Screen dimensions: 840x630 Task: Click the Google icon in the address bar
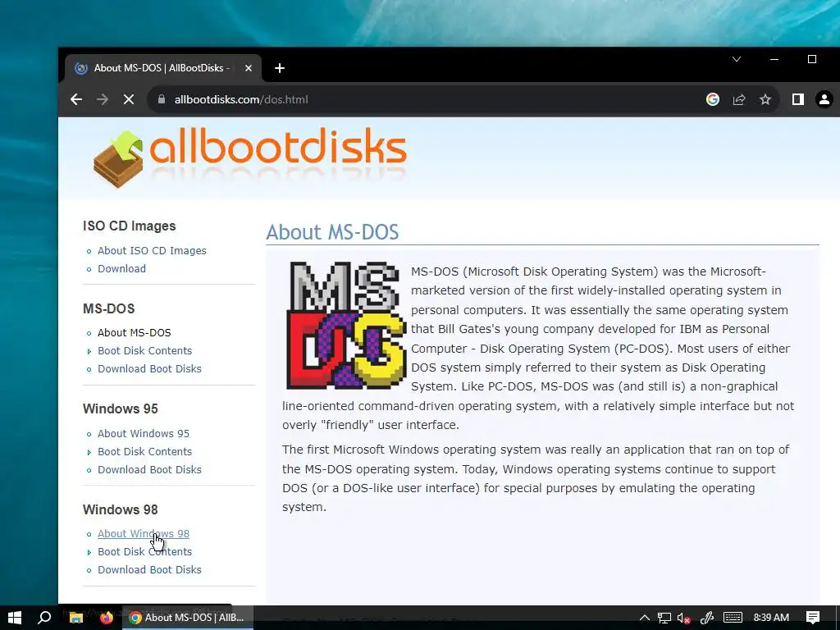(713, 99)
